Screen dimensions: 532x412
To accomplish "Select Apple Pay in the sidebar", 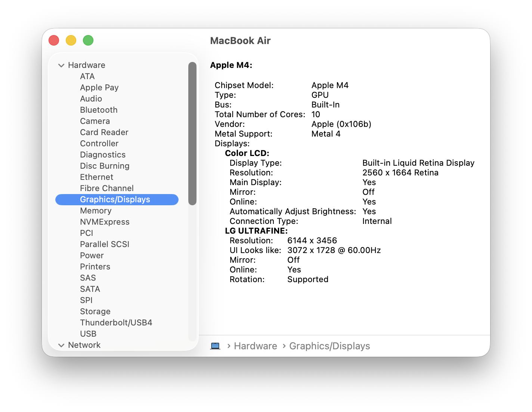I will (x=99, y=87).
